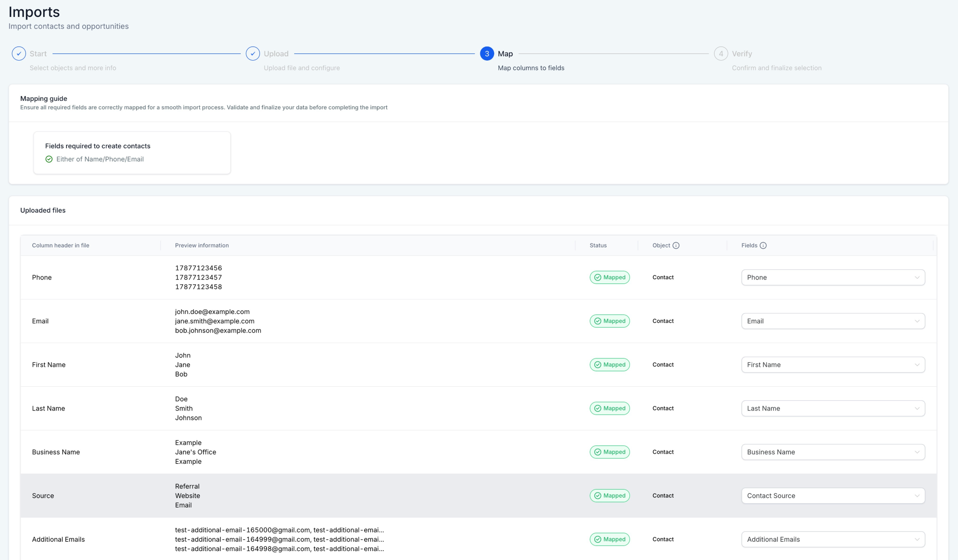Click the step 4 Verify circle icon

(x=721, y=54)
